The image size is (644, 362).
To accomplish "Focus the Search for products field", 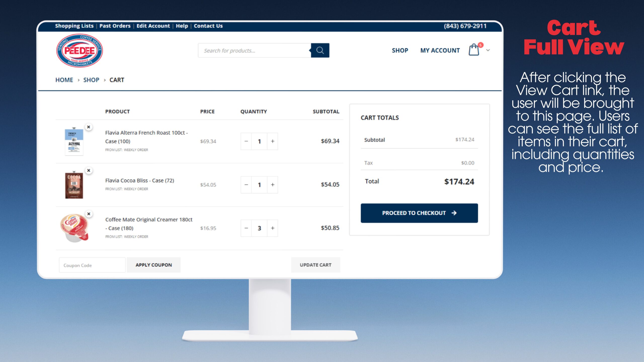I will pos(254,50).
